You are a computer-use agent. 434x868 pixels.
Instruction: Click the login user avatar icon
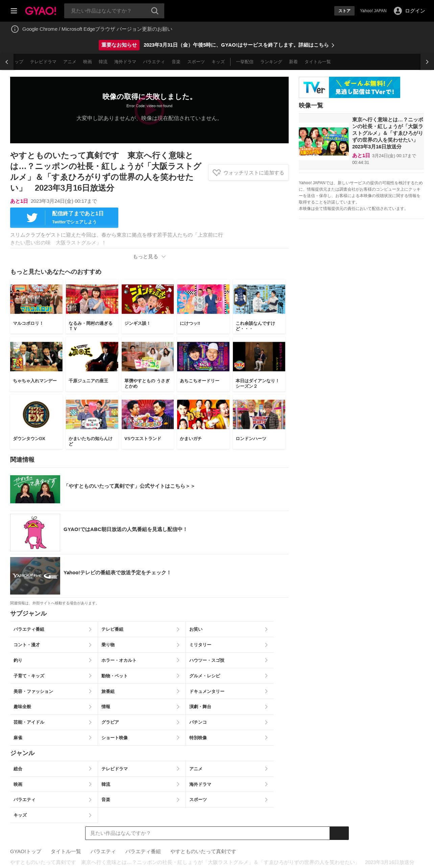tap(398, 11)
